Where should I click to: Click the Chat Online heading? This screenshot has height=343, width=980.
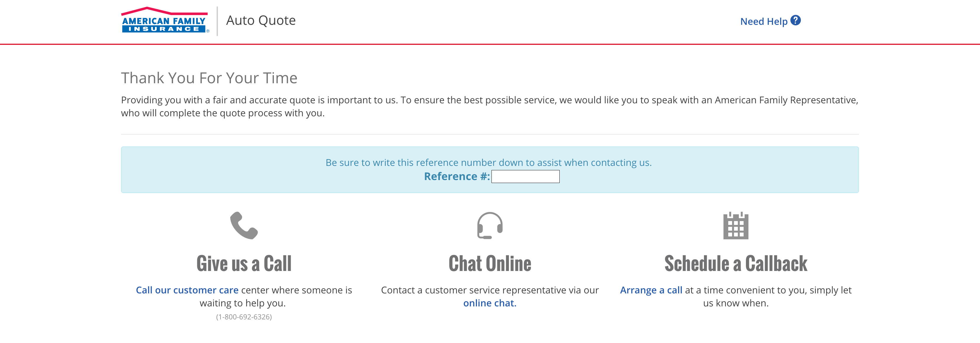point(490,264)
